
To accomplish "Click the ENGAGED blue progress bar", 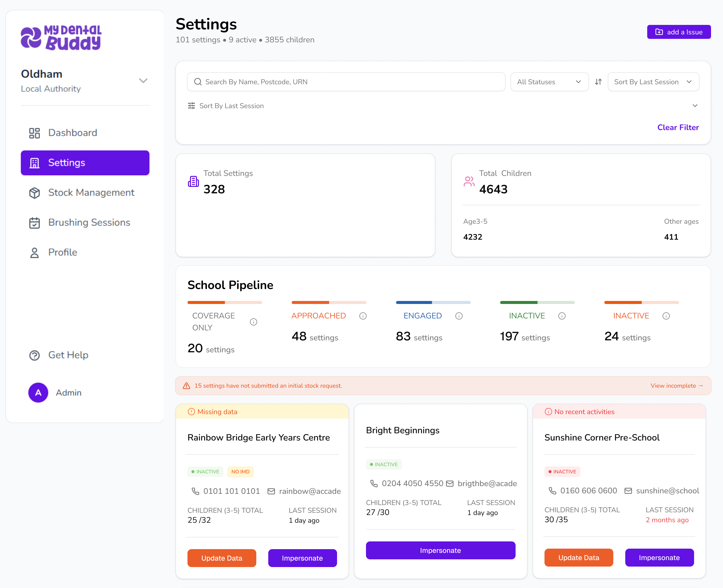I will (x=433, y=302).
